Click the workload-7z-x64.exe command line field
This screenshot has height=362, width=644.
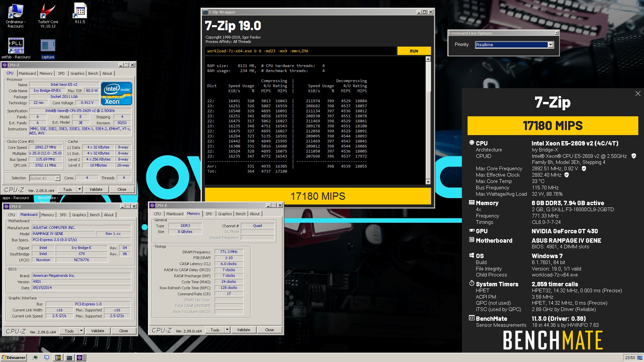[x=300, y=51]
